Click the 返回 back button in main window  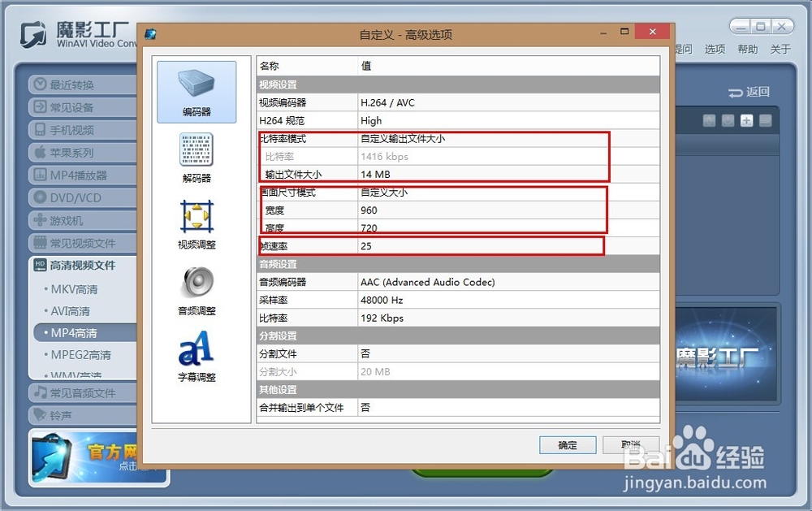point(749,93)
